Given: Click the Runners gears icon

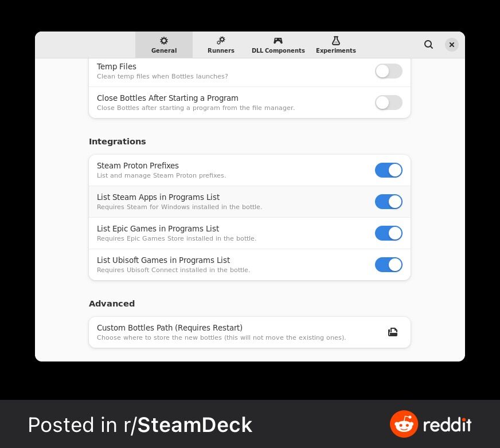Looking at the screenshot, I should click(x=221, y=41).
